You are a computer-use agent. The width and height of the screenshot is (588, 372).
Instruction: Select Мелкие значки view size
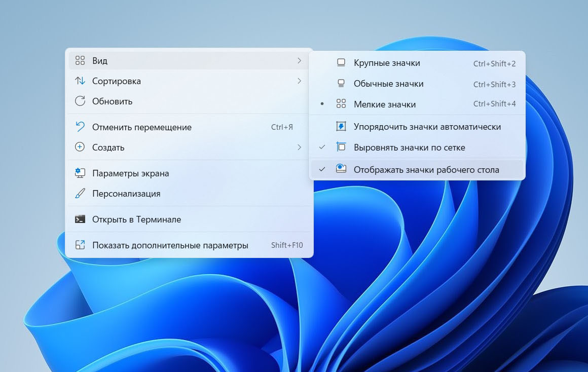[417, 104]
